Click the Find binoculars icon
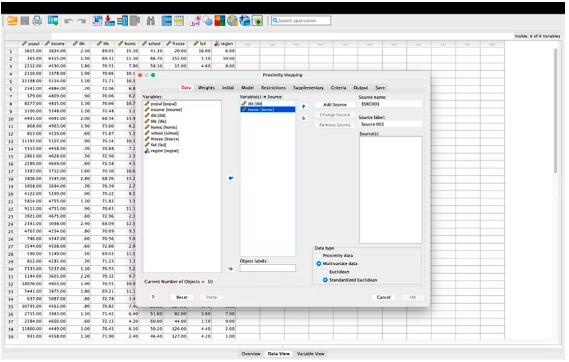Viewport: 569px width, 362px height. pos(151,21)
